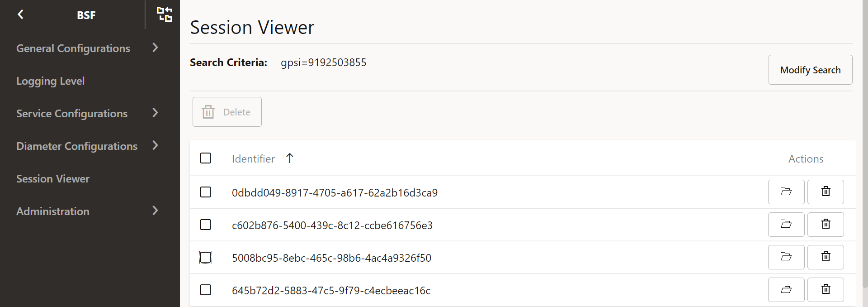Click the screen-switch icon beside BSF title
Image resolution: width=868 pixels, height=307 pixels.
pyautogui.click(x=165, y=14)
